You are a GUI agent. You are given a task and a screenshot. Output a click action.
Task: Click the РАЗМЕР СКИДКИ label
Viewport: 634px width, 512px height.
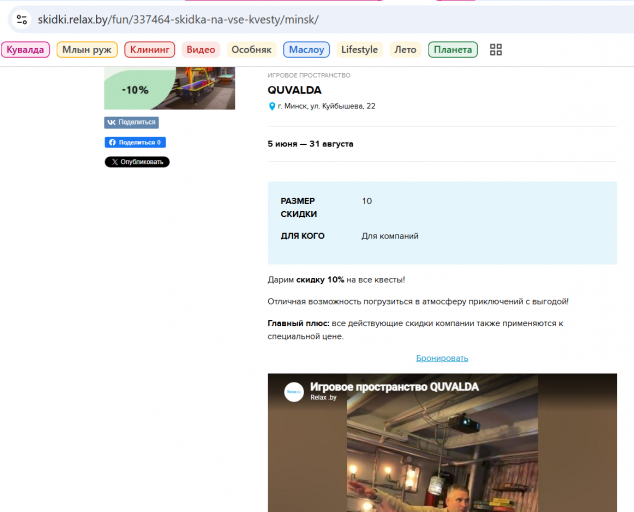coord(298,207)
